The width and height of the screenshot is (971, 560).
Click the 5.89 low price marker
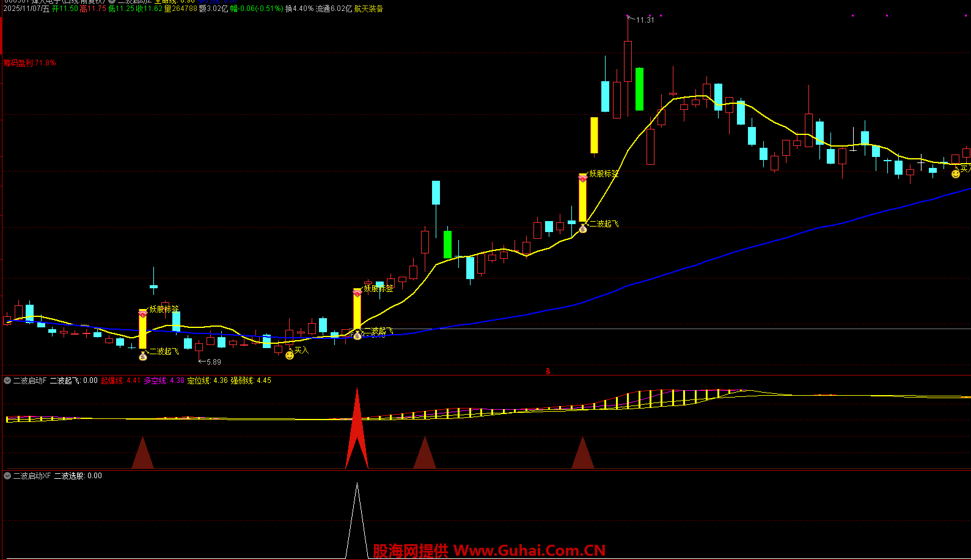tap(213, 362)
